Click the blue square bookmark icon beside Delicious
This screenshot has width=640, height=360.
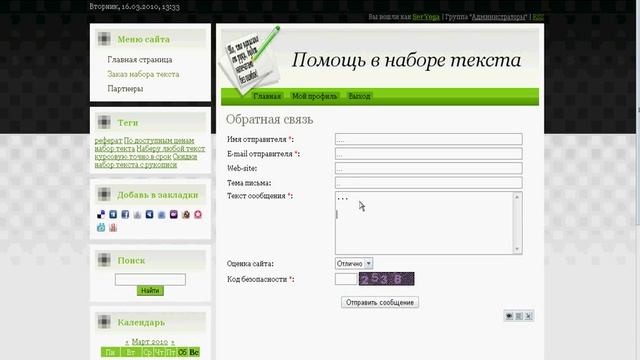(113, 214)
